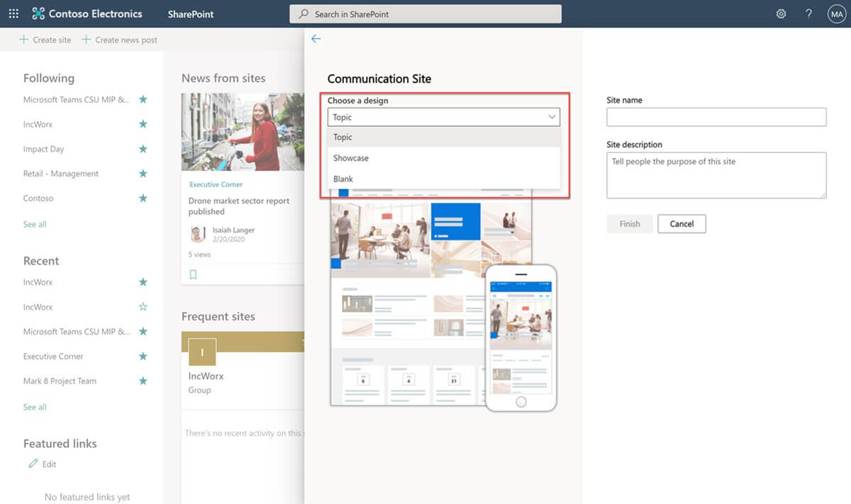Select the Blank design option
The height and width of the screenshot is (504, 851).
coord(444,179)
